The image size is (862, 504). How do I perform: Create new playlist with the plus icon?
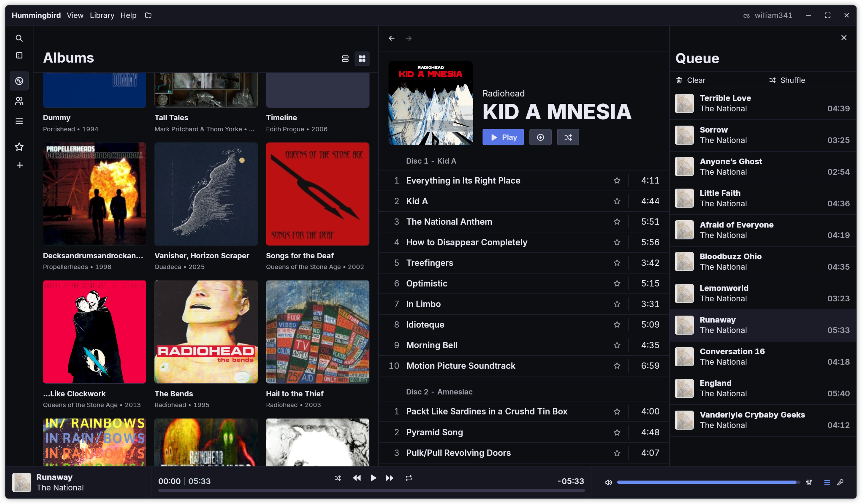pos(19,165)
